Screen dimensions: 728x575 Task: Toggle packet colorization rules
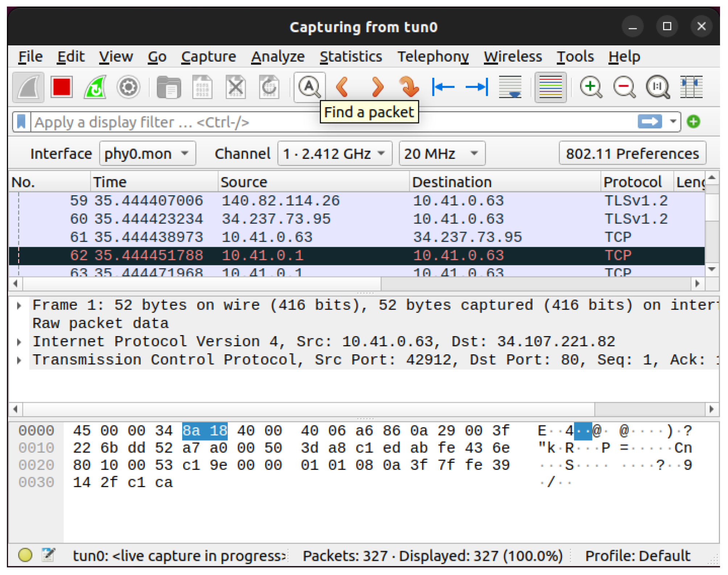pyautogui.click(x=550, y=87)
